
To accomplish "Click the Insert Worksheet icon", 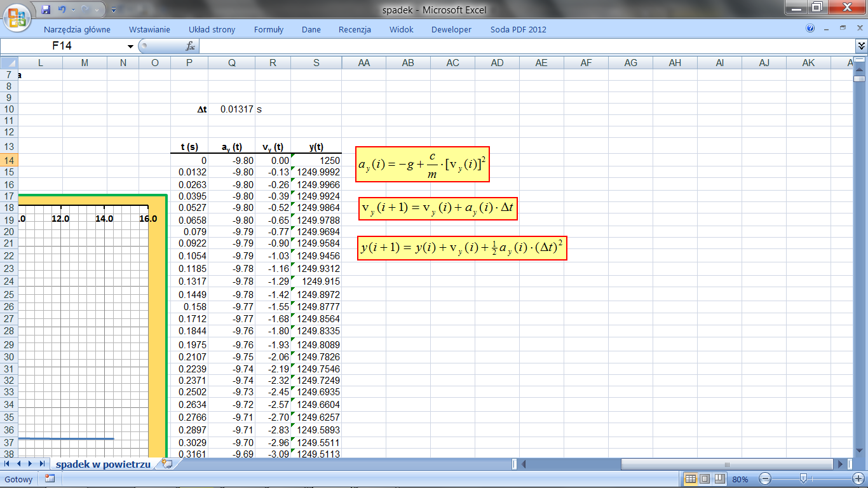I will 167,464.
